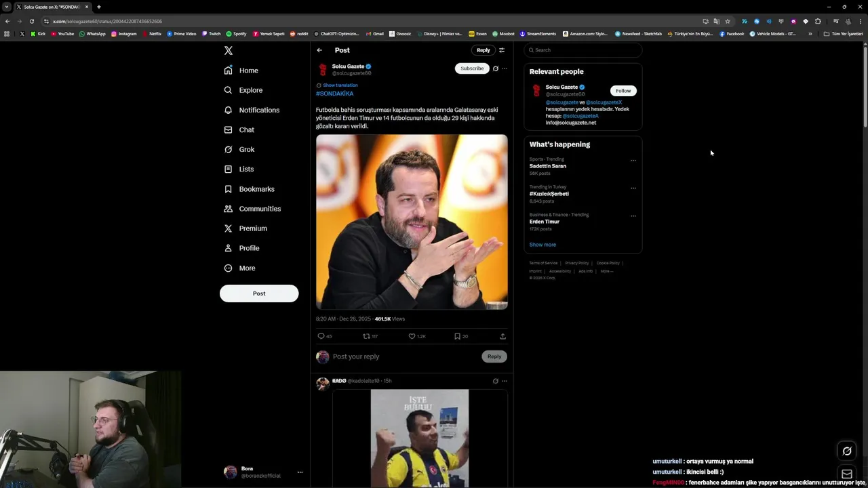Open KADO's reply video thumbnail

point(420,439)
